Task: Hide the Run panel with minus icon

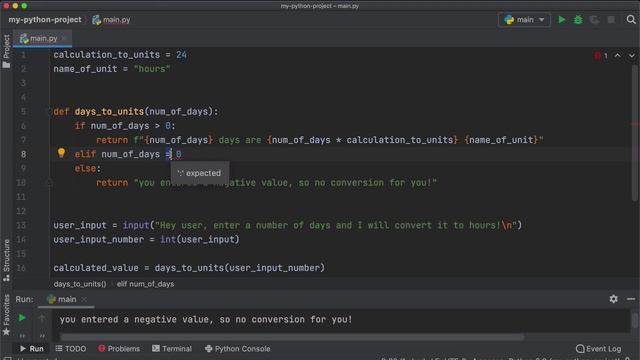Action: [631, 299]
